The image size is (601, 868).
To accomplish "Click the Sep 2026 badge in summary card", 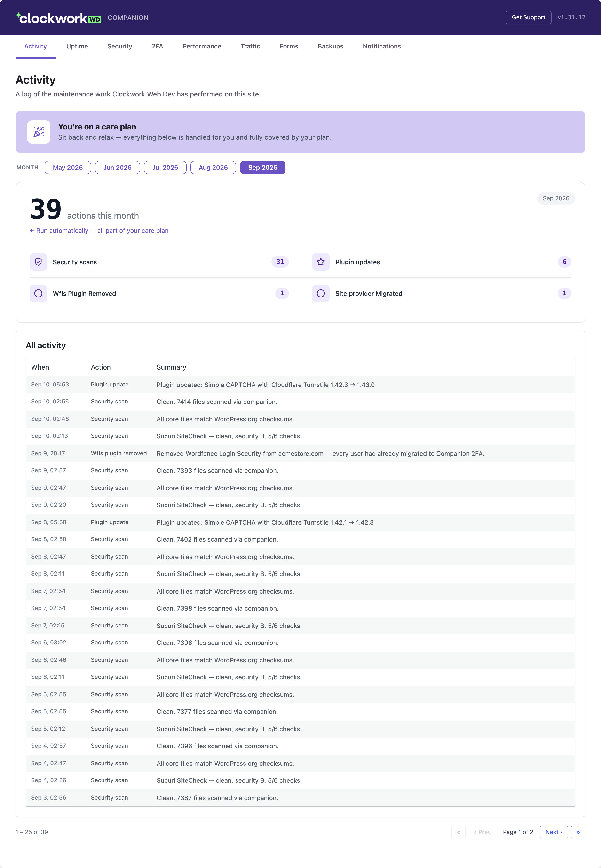I will (556, 198).
